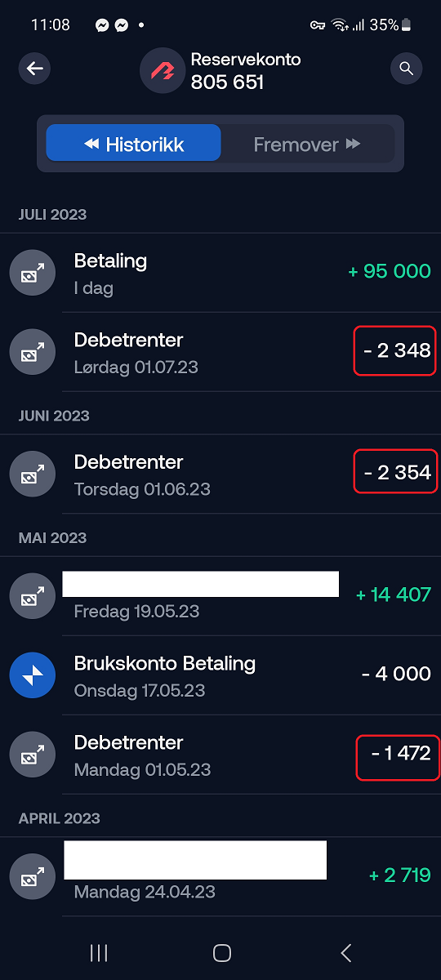Switch to the Historikk tab
The image size is (441, 980).
pyautogui.click(x=134, y=143)
